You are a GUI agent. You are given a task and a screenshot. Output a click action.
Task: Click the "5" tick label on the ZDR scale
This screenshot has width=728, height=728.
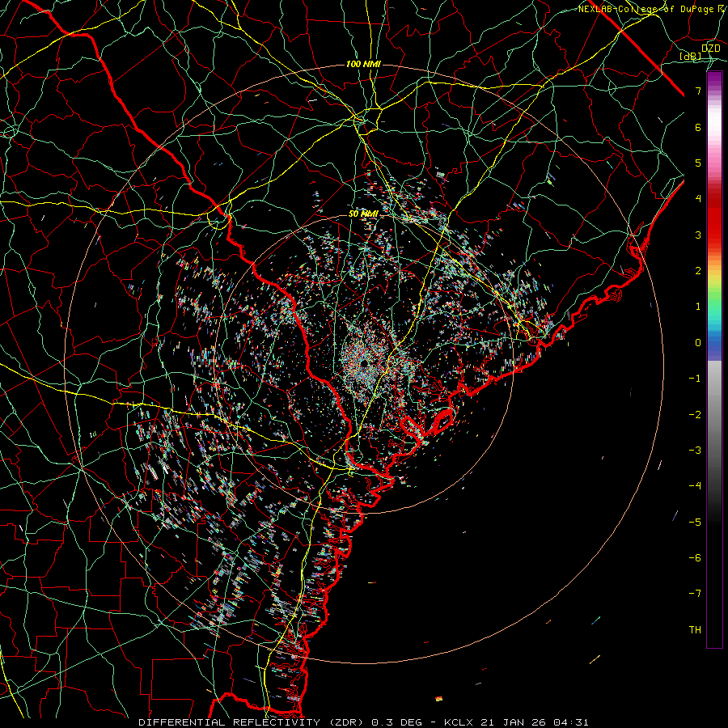pyautogui.click(x=698, y=163)
